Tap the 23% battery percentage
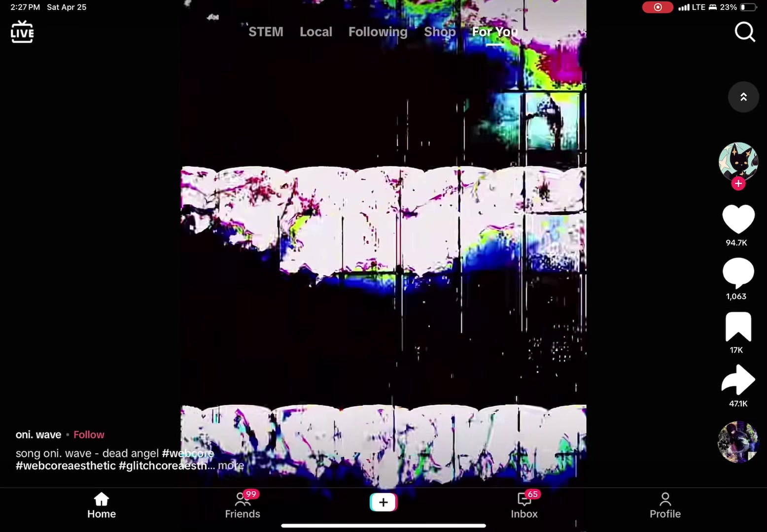767x532 pixels. 729,7
